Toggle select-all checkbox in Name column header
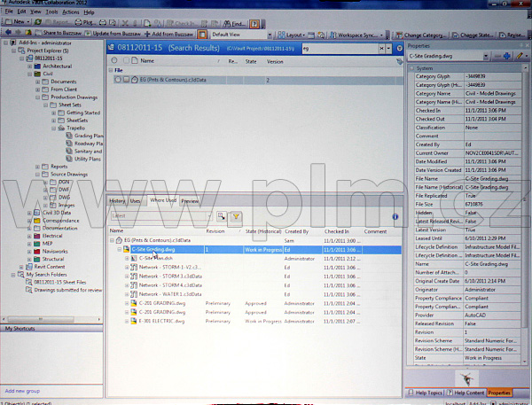532x405 pixels. click(x=127, y=61)
